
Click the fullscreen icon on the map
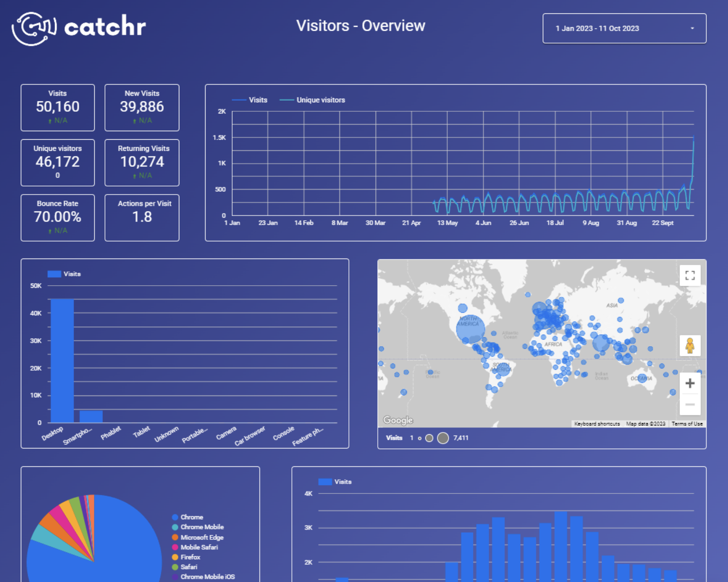690,275
